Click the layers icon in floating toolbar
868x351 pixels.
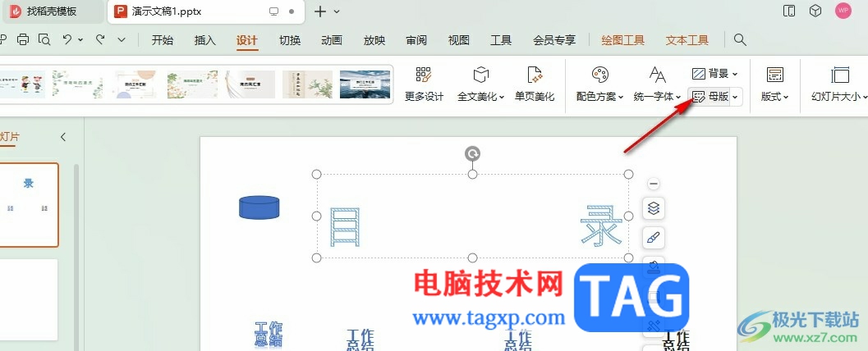point(653,209)
